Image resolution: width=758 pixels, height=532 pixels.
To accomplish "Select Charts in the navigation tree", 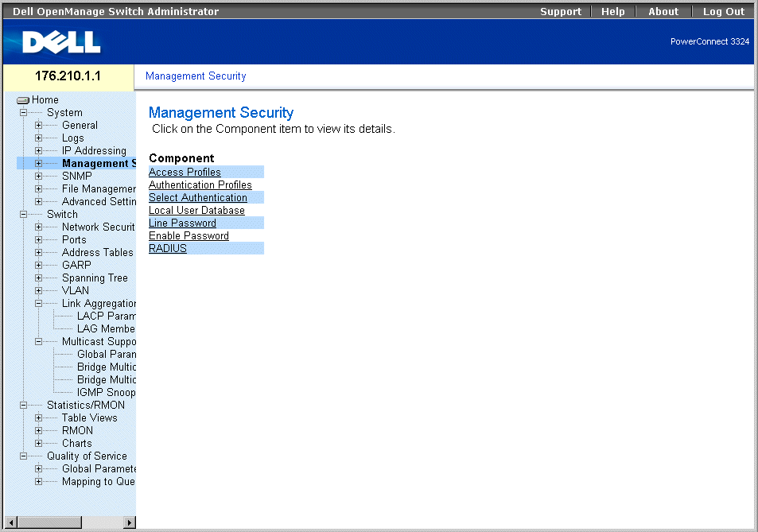I will pos(77,444).
